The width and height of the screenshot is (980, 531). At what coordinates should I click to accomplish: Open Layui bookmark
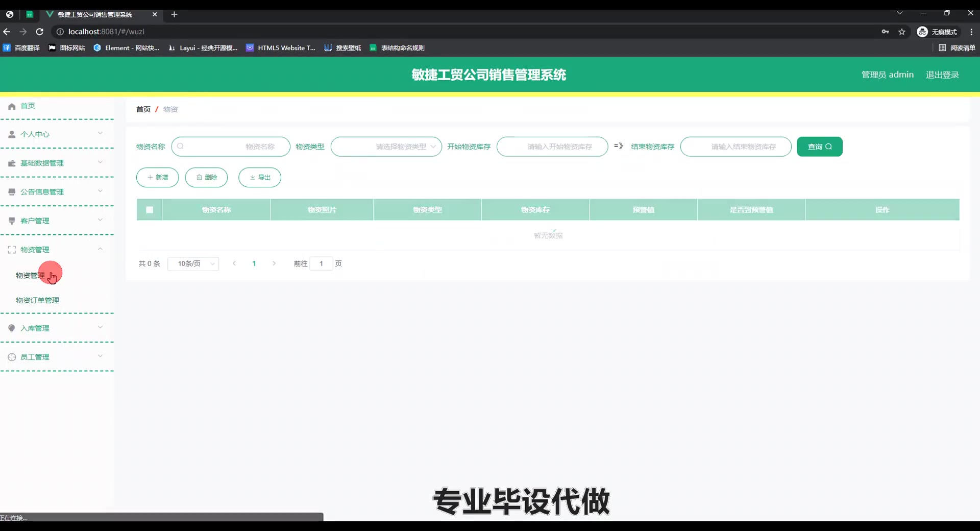[x=203, y=48]
